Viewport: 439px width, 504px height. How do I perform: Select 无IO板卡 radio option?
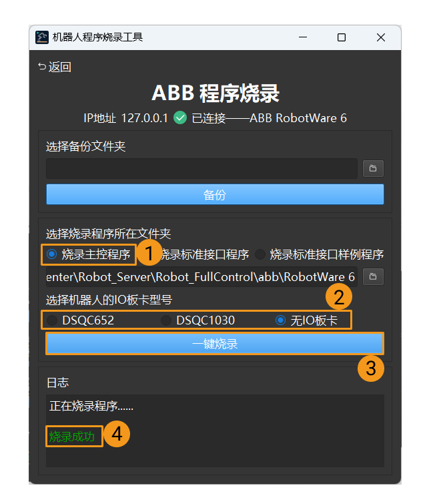[x=306, y=320]
